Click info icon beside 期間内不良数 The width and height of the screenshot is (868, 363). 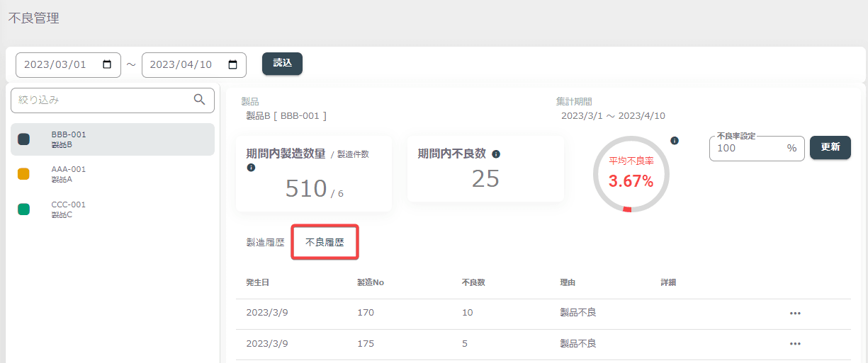click(x=496, y=154)
